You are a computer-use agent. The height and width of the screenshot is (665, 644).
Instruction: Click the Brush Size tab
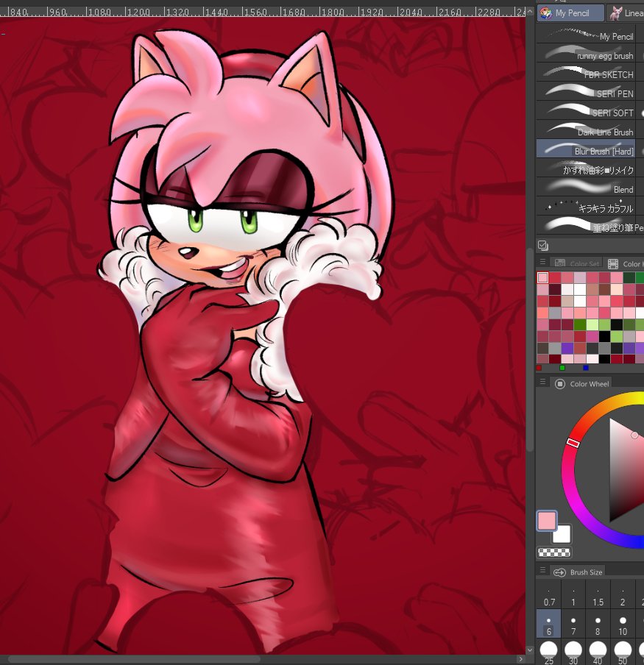(578, 572)
